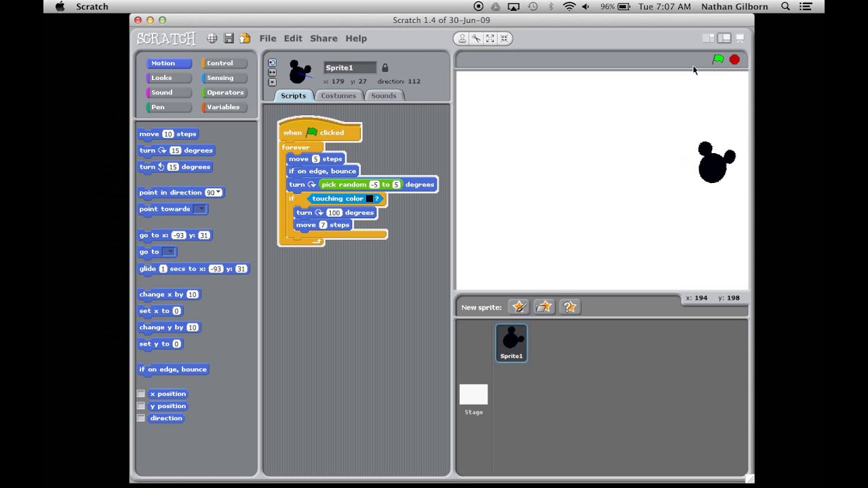
Task: Click the turn clockwise 15 degrees palette block
Action: [176, 150]
